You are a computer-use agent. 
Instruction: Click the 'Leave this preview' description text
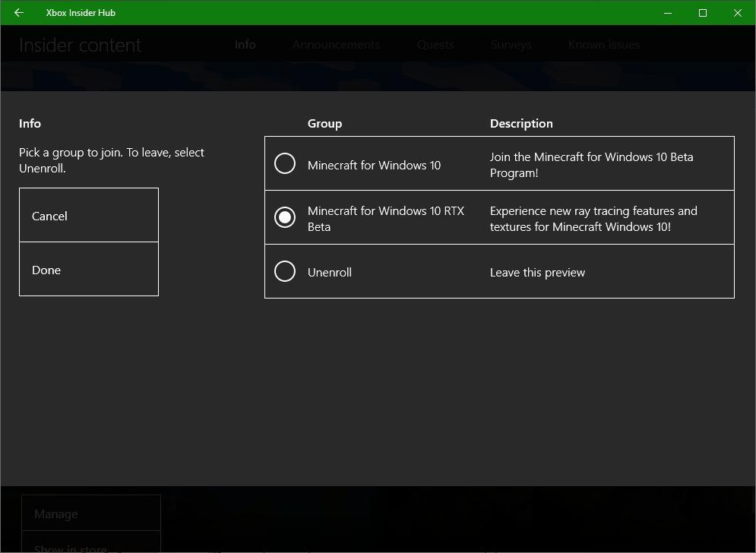point(537,273)
